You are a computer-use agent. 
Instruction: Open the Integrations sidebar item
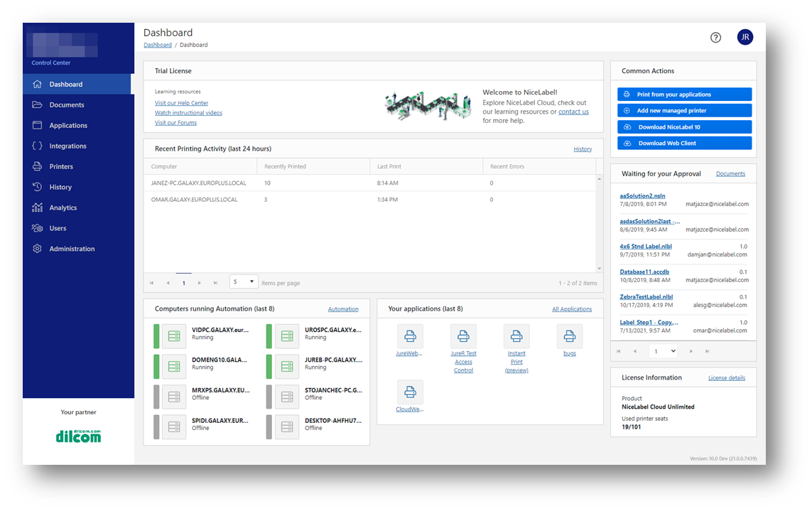pyautogui.click(x=67, y=146)
